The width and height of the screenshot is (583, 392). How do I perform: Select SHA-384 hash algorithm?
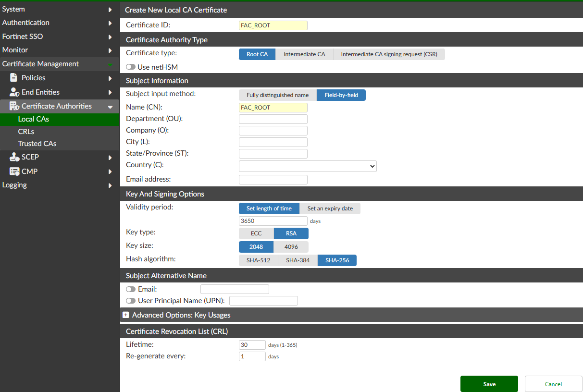coord(298,260)
